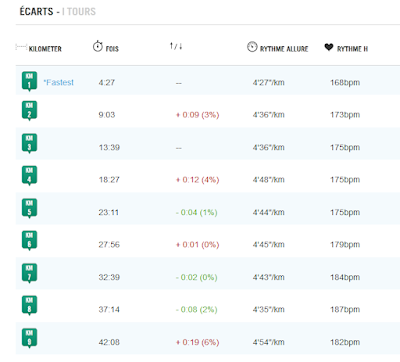Click the KM 6 marker icon

29,241
